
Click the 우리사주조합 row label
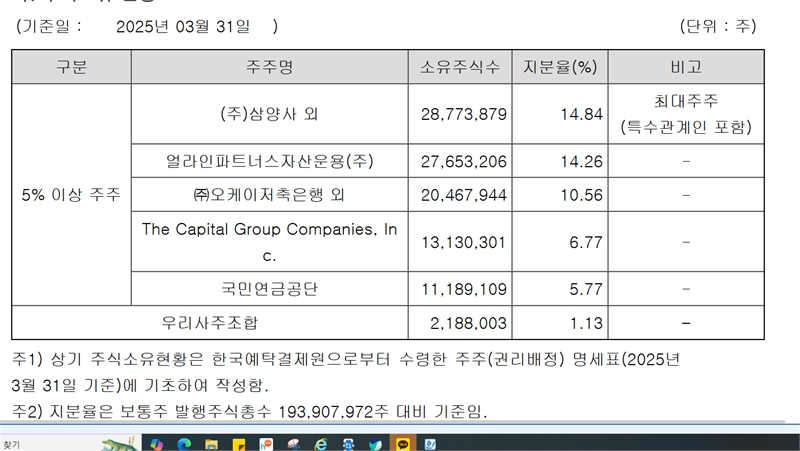(210, 323)
